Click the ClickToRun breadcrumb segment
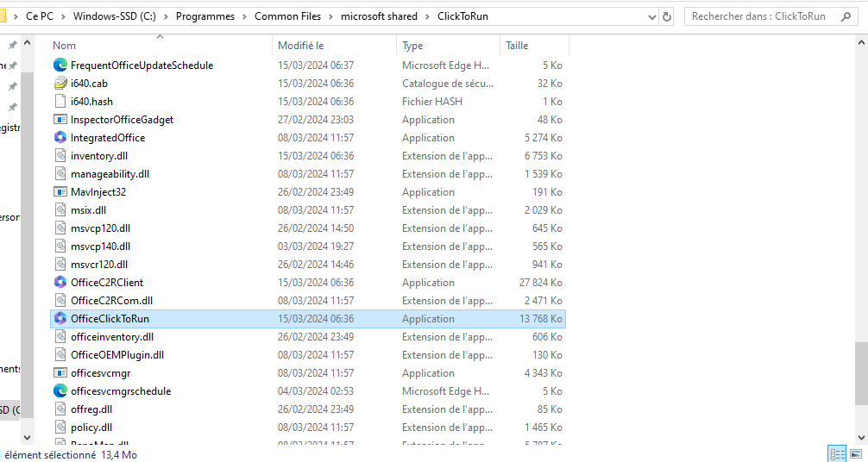Viewport: 868px width, 462px height. [462, 16]
